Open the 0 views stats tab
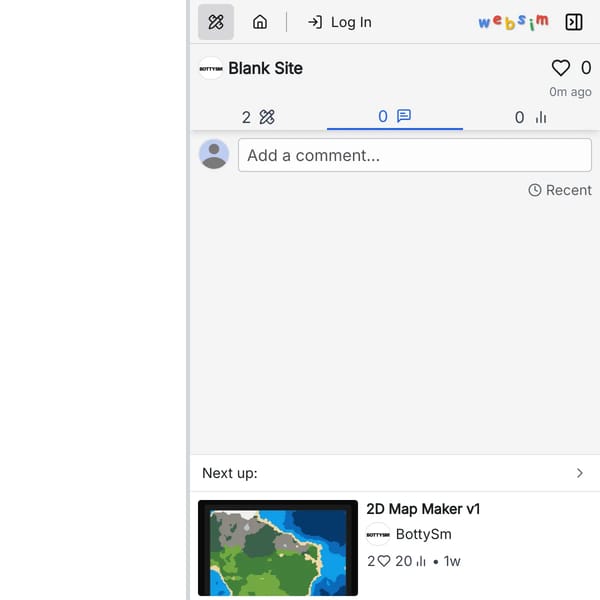This screenshot has width=600, height=600. coord(531,117)
